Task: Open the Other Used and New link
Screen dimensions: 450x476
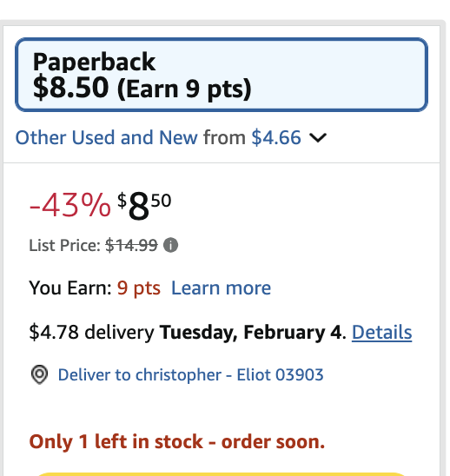Action: (107, 137)
